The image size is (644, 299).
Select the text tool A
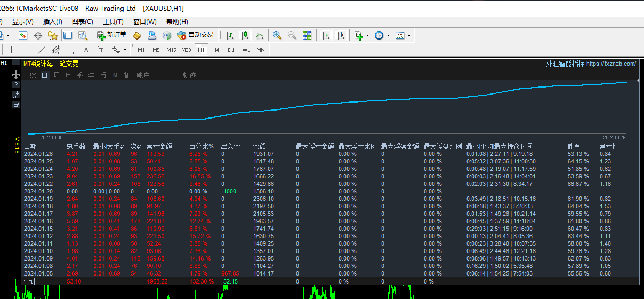86,50
